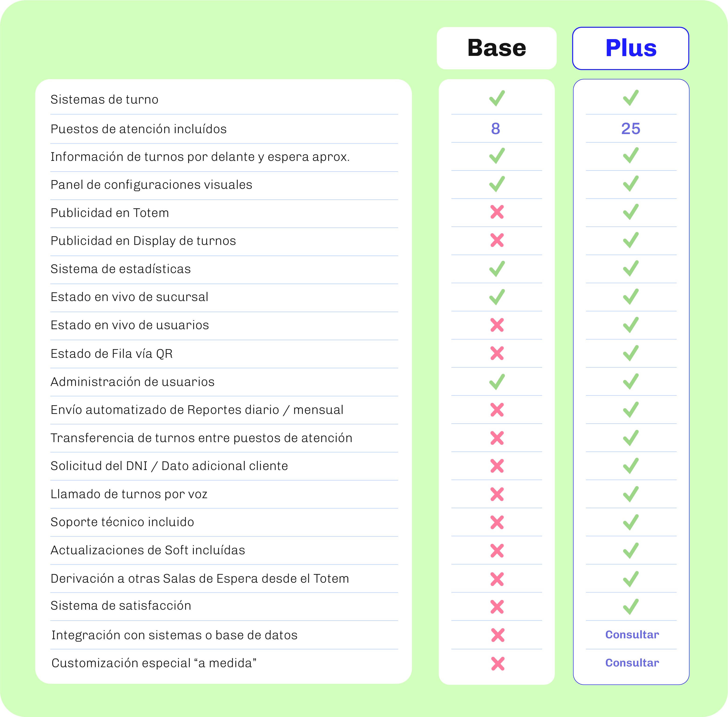Click Base checkmark for Sistemas de turno
728x717 pixels.
coord(497,98)
